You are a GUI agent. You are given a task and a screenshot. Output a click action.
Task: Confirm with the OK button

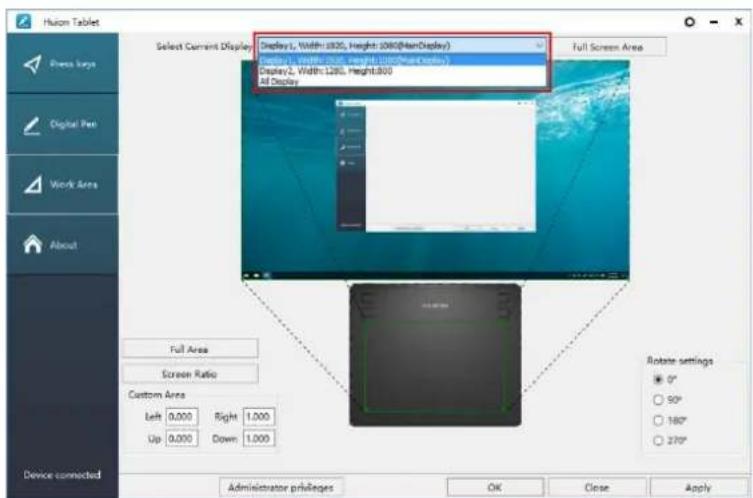tap(495, 487)
